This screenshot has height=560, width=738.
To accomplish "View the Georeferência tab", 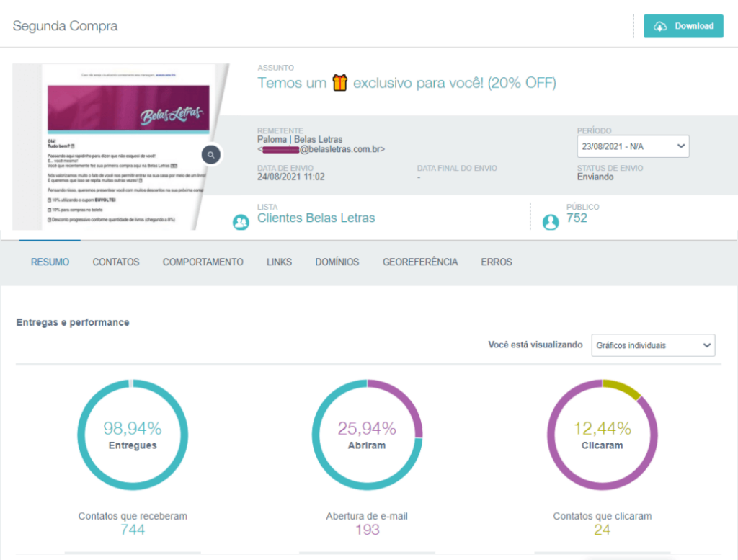I will [420, 262].
